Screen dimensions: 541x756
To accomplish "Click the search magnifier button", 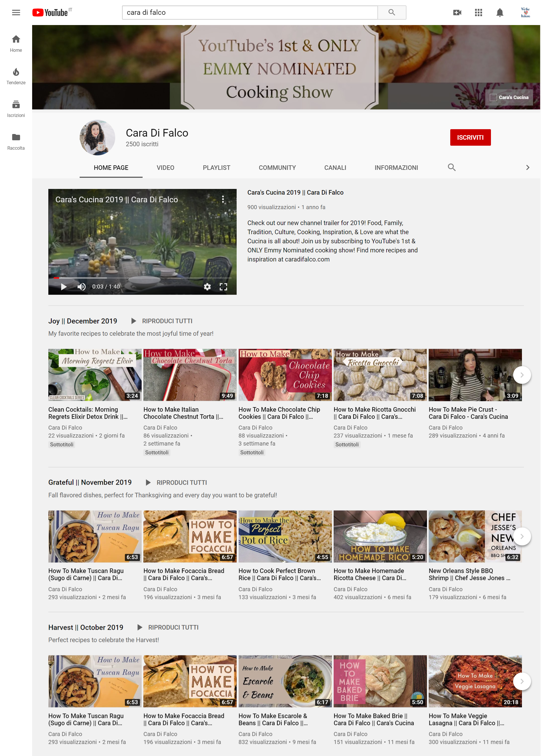I will 392,12.
